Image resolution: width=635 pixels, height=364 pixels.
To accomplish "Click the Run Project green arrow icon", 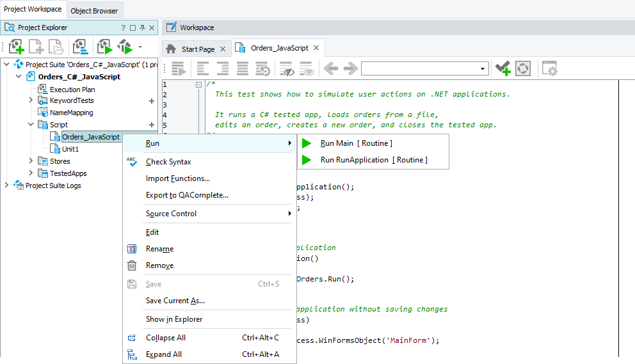I will pyautogui.click(x=104, y=47).
